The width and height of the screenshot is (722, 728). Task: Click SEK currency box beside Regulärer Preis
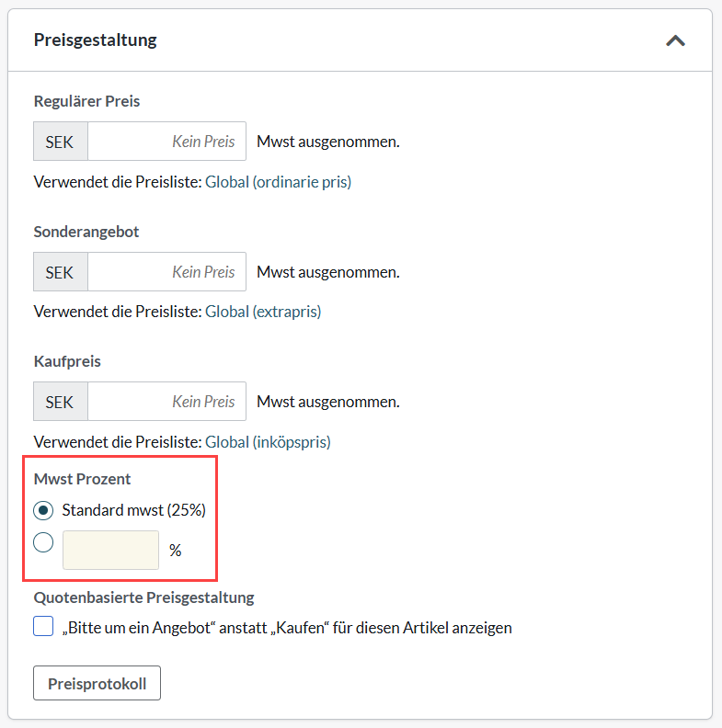61,142
